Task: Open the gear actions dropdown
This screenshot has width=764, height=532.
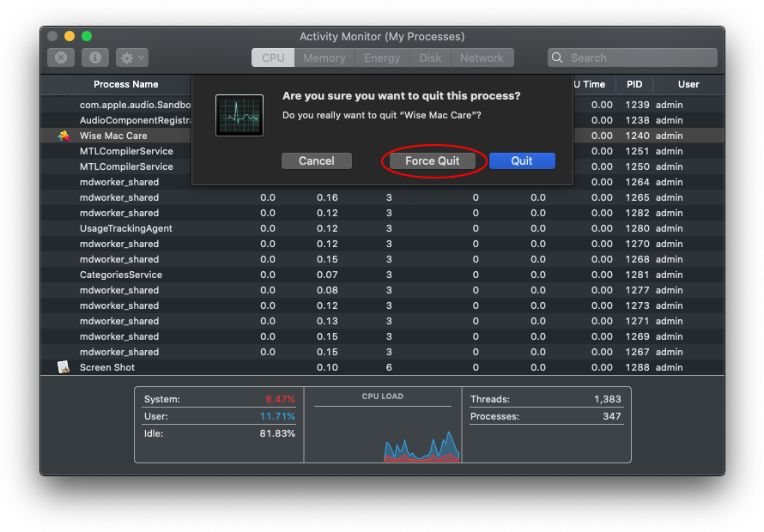Action: click(x=132, y=58)
